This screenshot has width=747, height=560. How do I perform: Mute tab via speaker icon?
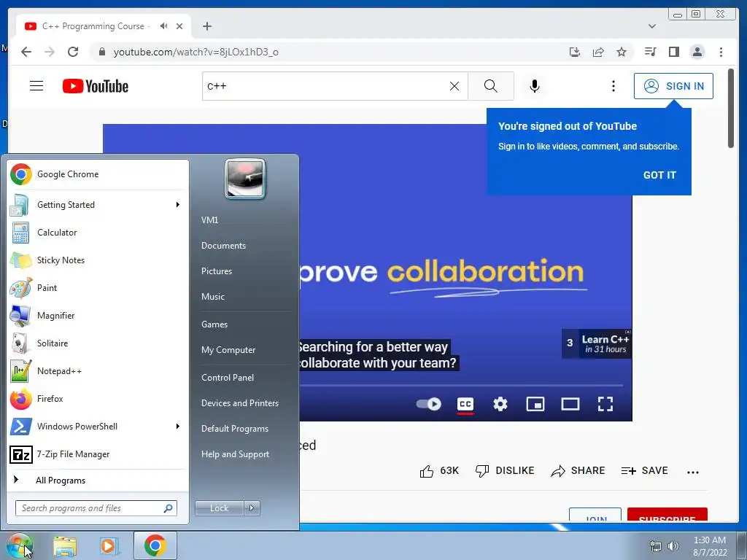164,26
